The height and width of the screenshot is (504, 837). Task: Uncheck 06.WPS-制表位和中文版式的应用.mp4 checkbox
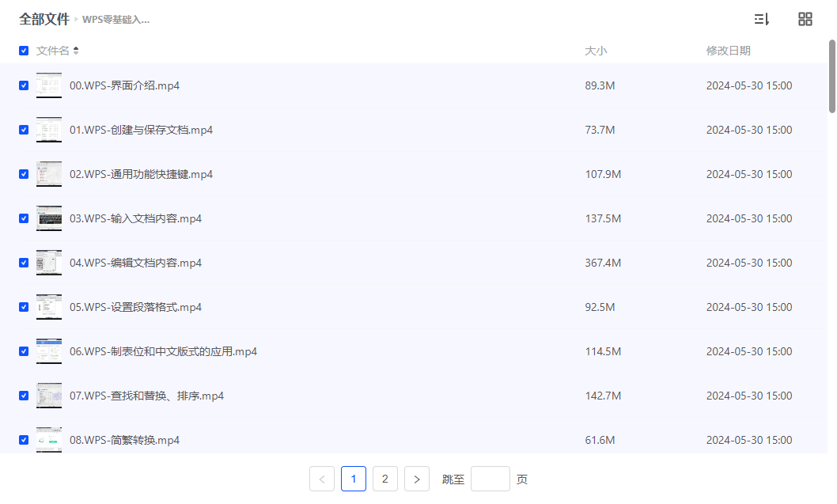point(24,351)
